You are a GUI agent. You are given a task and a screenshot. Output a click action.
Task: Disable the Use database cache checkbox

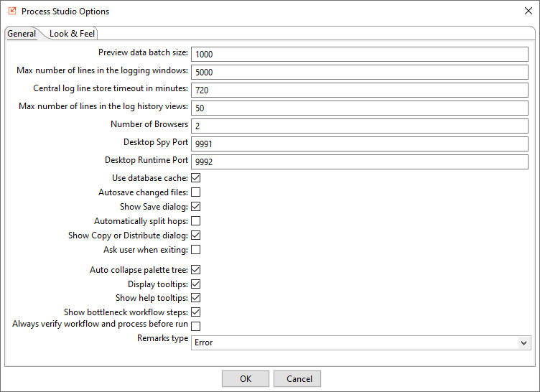(195, 178)
